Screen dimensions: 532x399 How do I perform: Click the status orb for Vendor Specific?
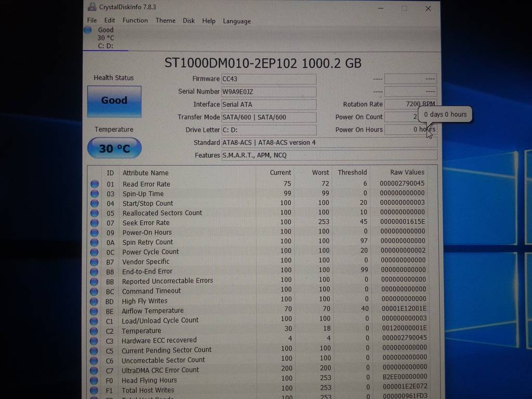pos(95,262)
